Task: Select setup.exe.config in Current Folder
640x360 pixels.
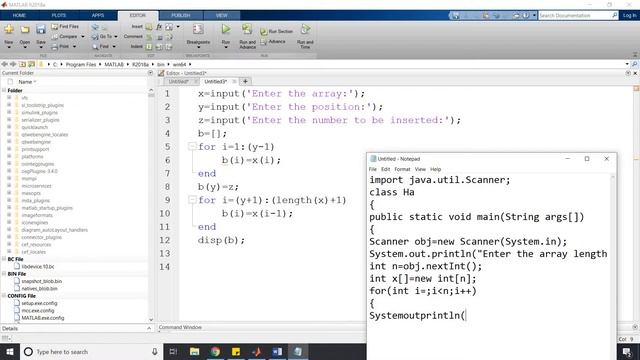Action: (x=39, y=303)
